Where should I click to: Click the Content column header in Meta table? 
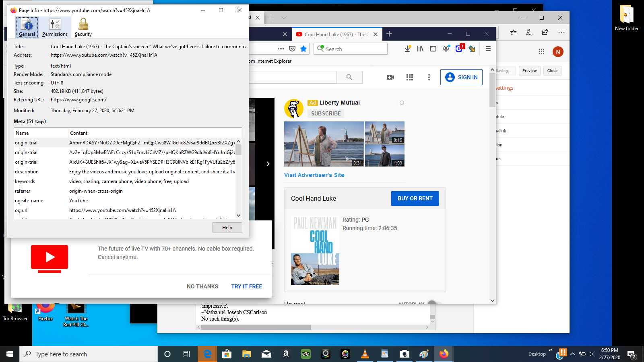click(155, 133)
